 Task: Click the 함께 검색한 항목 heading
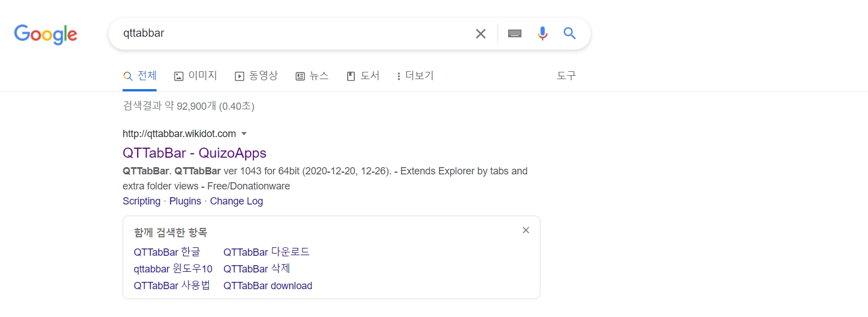(x=170, y=233)
